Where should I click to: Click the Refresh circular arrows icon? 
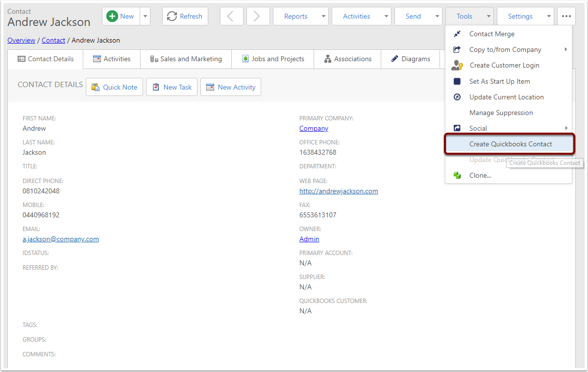(x=172, y=16)
